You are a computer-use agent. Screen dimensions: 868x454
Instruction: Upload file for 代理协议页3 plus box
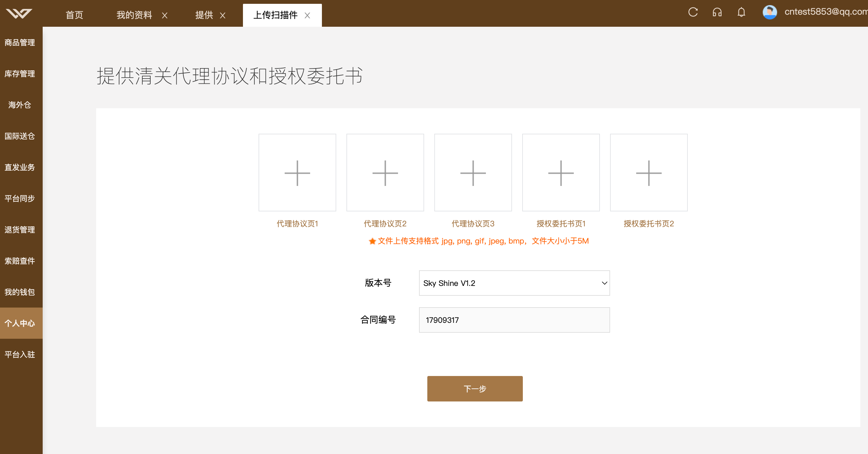pos(473,173)
